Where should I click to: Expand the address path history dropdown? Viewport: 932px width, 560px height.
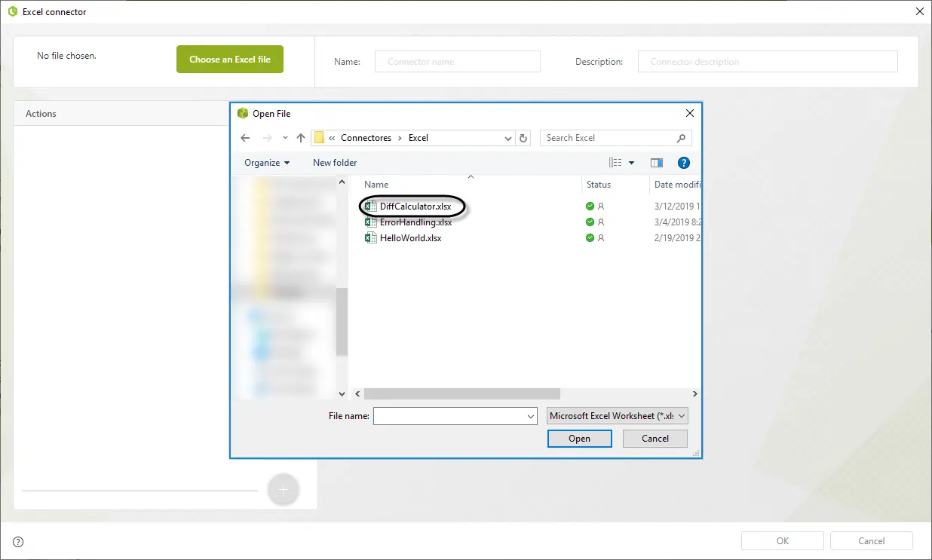[508, 138]
